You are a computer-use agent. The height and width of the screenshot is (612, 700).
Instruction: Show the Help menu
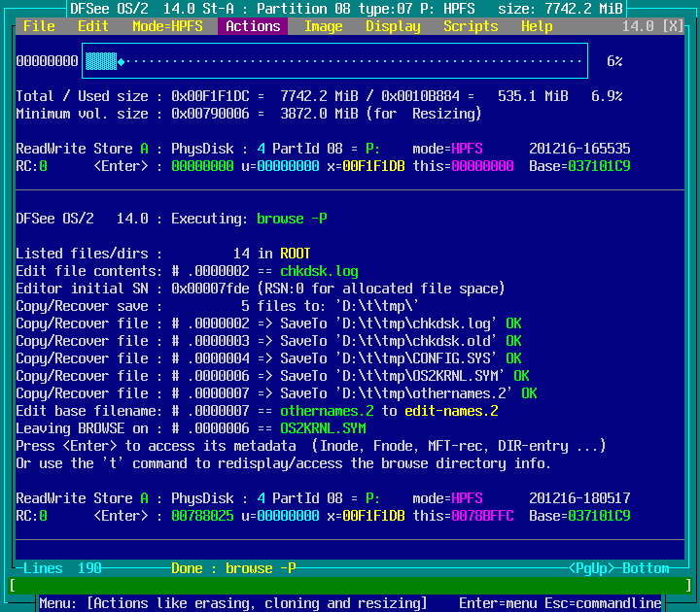coord(537,26)
